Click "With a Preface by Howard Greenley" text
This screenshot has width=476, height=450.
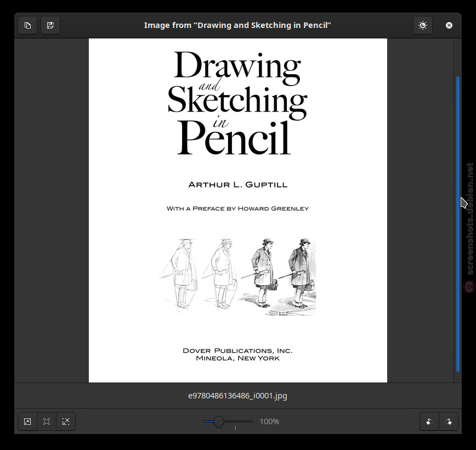coord(237,209)
